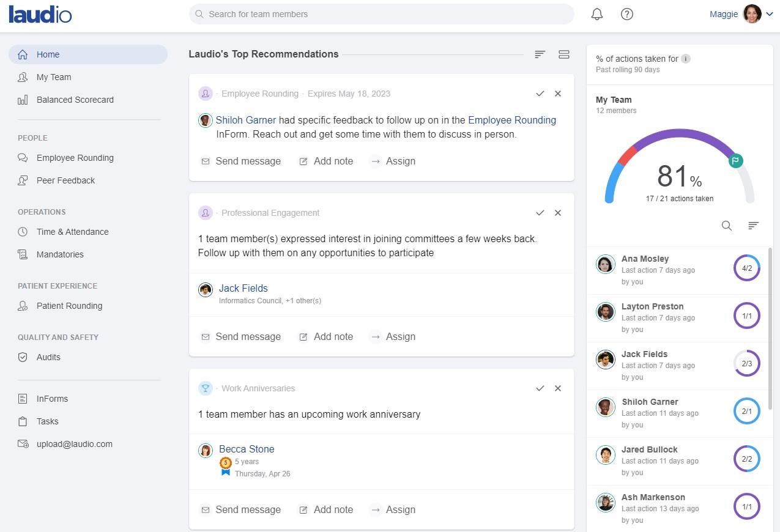Click the sort icon beside Top Recommendations
780x532 pixels.
click(540, 54)
